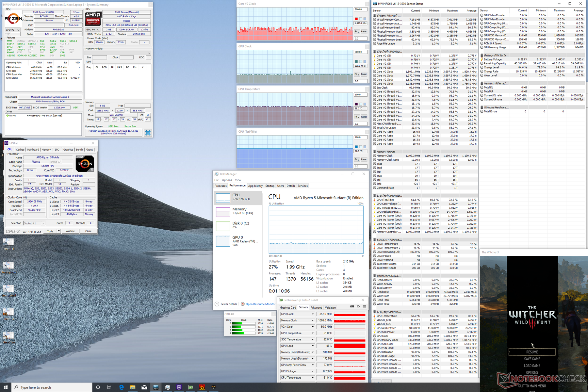This screenshot has height=392, width=588.
Task: Switch to The Witcher 3 in the taskbar
Action: pos(214,387)
